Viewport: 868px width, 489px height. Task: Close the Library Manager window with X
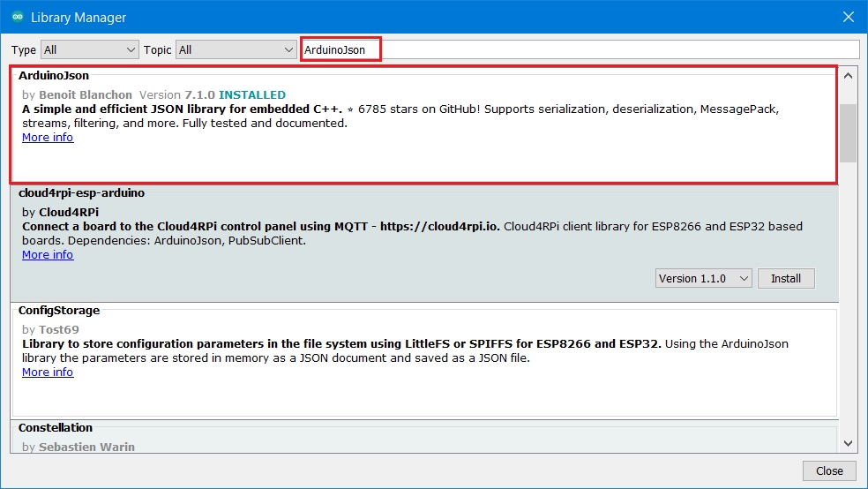point(848,18)
